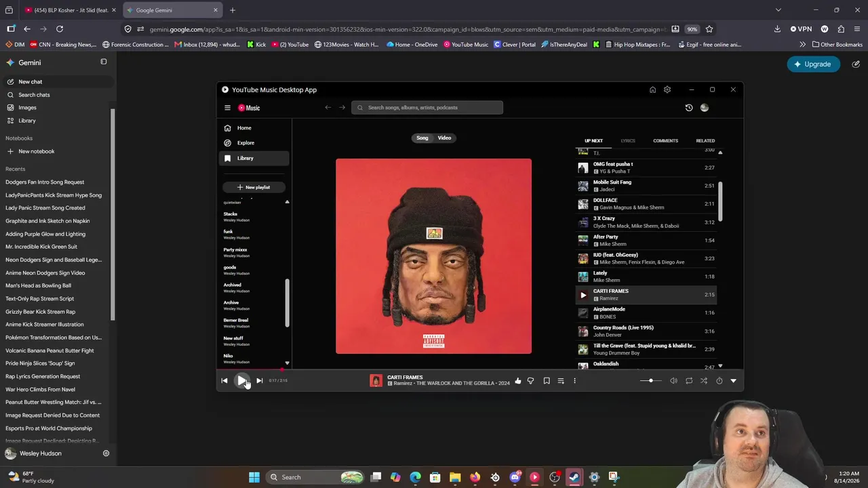Viewport: 868px width, 488px height.
Task: Open Library in the YouTube Music sidebar
Action: pos(254,159)
